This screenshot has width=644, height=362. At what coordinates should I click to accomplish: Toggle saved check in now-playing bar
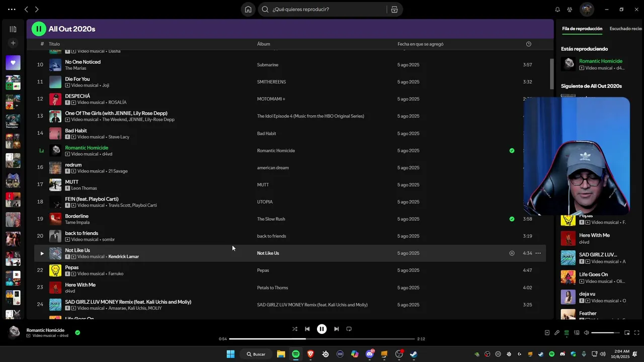point(77,332)
